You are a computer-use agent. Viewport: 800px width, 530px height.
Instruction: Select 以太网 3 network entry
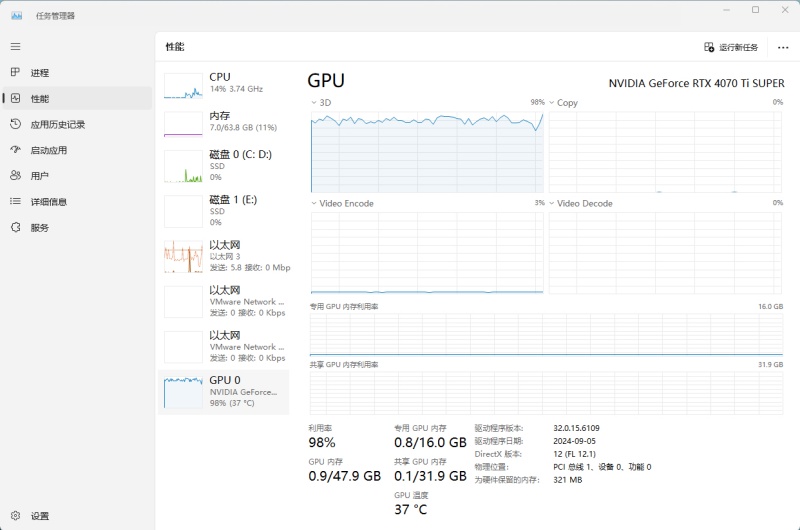223,256
